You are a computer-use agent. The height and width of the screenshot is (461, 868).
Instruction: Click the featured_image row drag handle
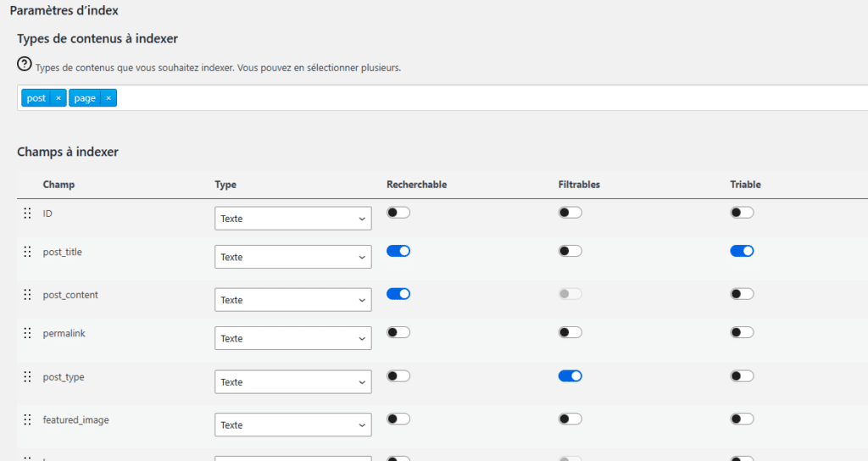pos(27,419)
